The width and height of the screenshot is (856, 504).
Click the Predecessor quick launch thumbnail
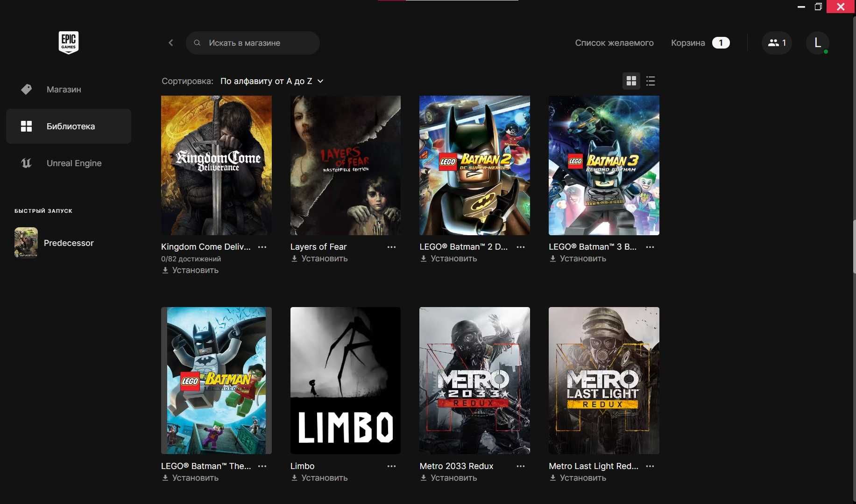click(x=26, y=243)
